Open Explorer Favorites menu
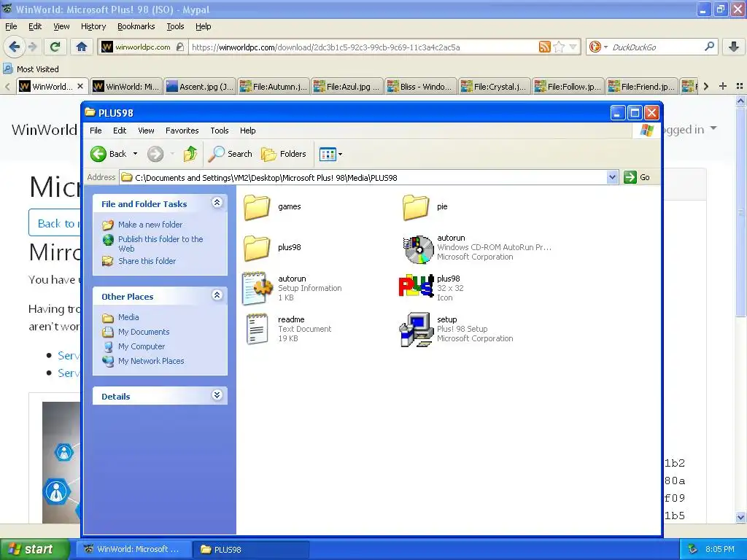The height and width of the screenshot is (560, 747). (182, 131)
